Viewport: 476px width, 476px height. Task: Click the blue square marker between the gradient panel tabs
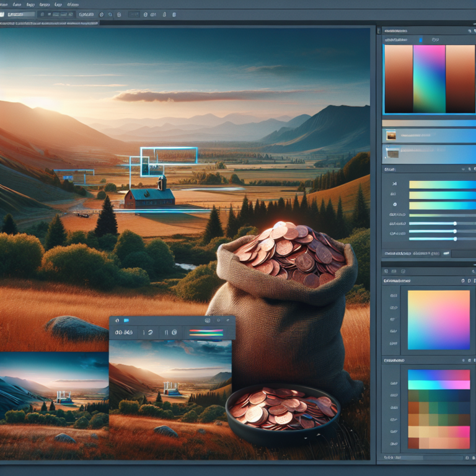421,40
